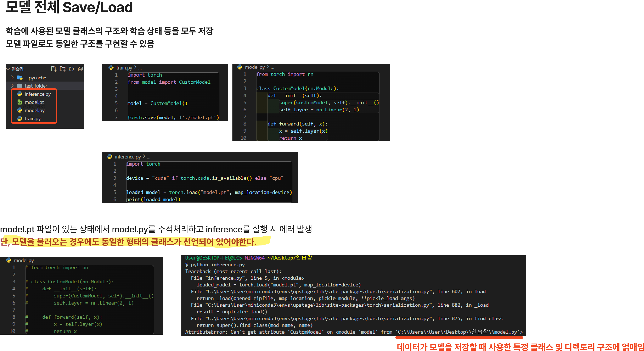
Task: Click the torch.save line in train.py
Action: 173,118
